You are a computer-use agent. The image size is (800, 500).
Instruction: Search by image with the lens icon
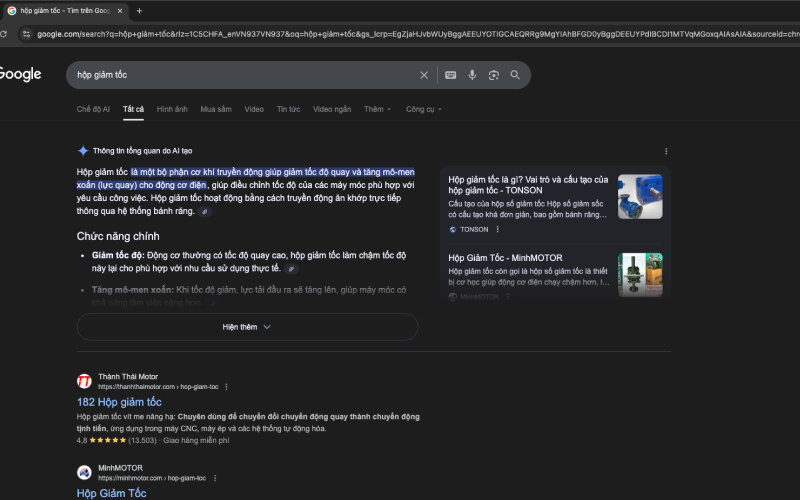click(493, 75)
